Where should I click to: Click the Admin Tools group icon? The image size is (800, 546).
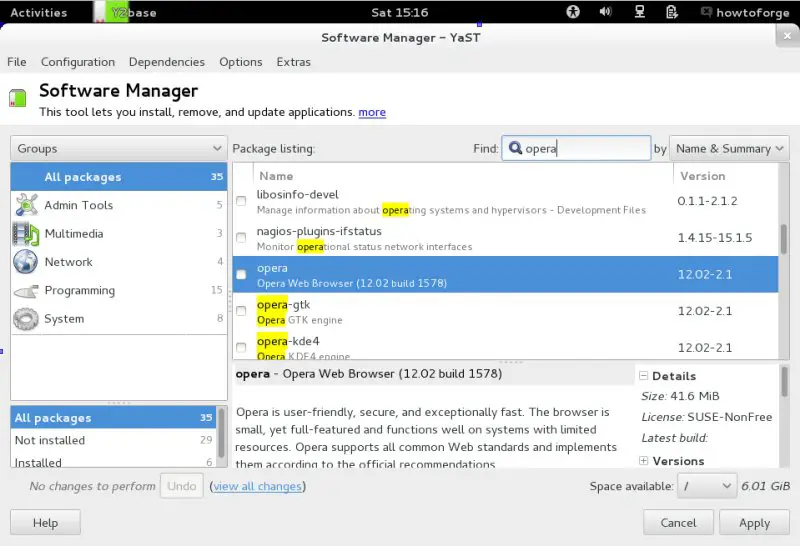point(26,205)
